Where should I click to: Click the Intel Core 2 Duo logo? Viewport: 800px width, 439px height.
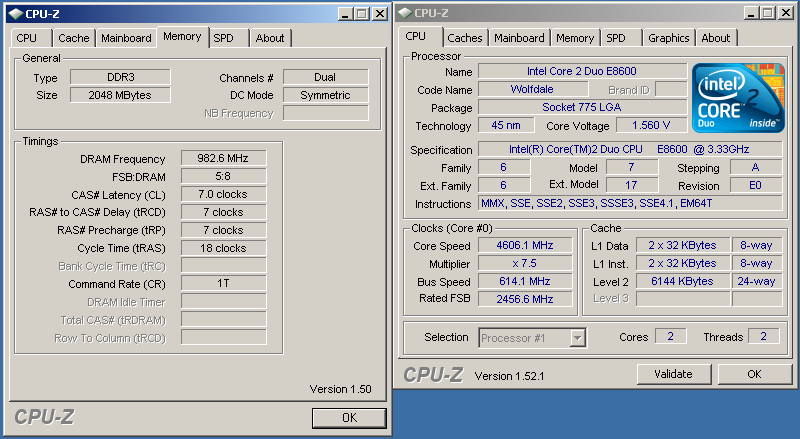tap(738, 97)
